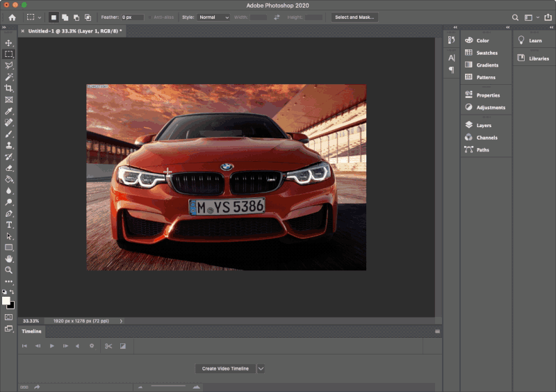Open the Layers panel
Image resolution: width=556 pixels, height=392 pixels.
484,125
